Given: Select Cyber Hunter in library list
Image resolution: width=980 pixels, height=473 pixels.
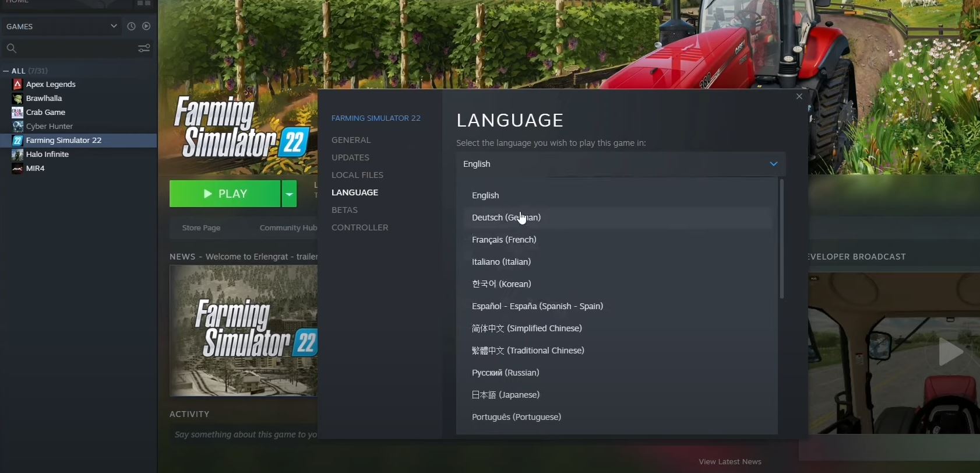Looking at the screenshot, I should click(50, 126).
